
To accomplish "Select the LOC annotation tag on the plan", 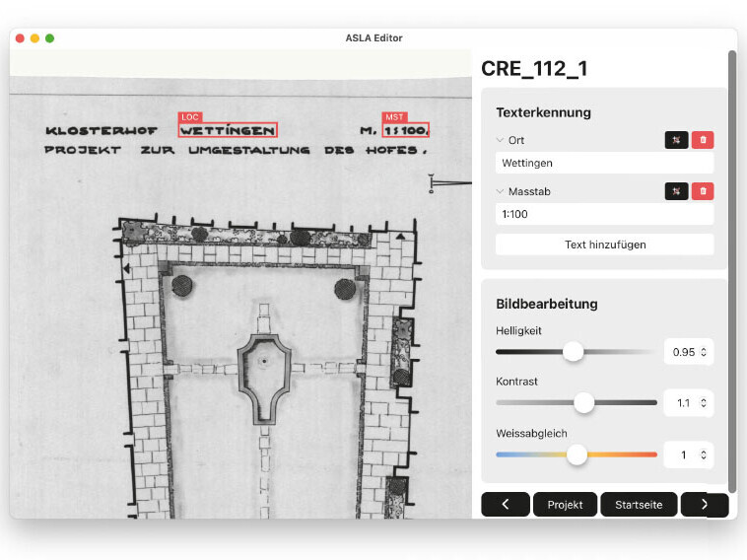I will [x=190, y=117].
